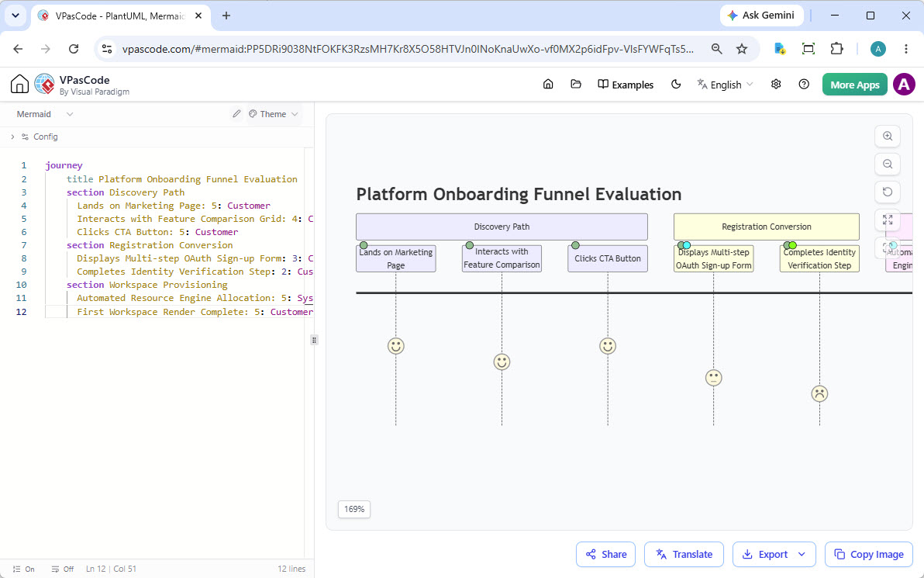Reload the browser page
Viewport: 924px width, 578px height.
click(x=74, y=49)
